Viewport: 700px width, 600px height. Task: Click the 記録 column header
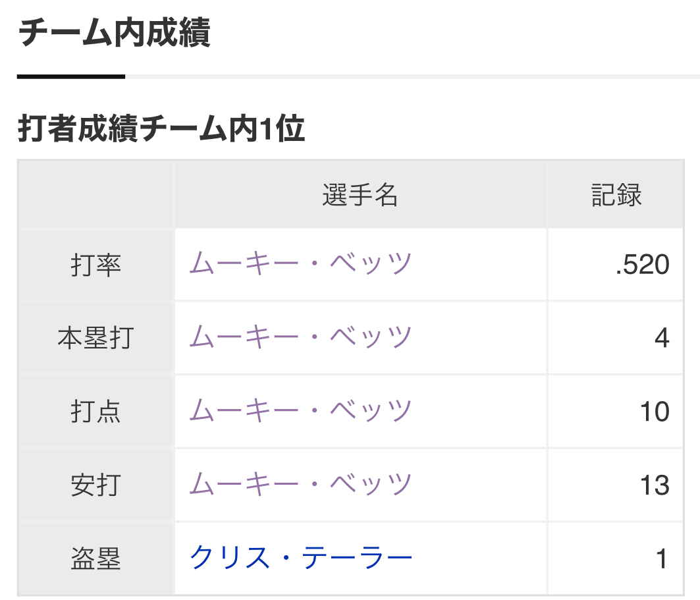616,196
